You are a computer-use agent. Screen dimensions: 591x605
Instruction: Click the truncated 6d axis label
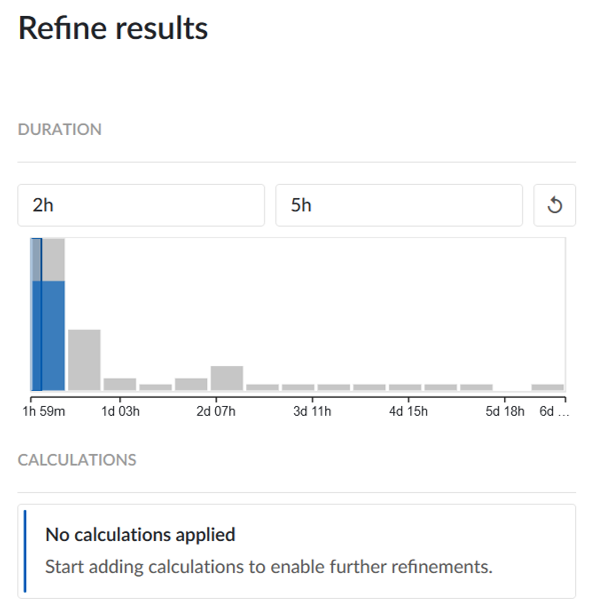[x=554, y=411]
